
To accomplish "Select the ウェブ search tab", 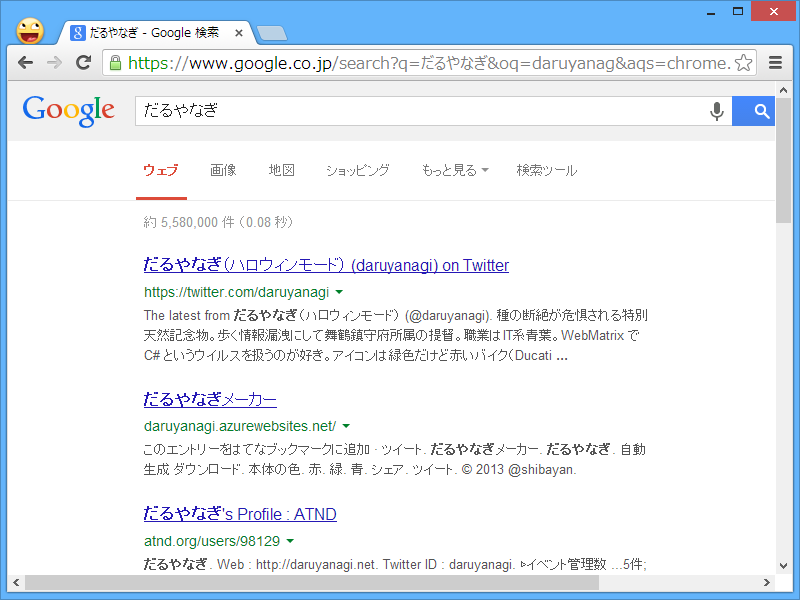I will 161,170.
